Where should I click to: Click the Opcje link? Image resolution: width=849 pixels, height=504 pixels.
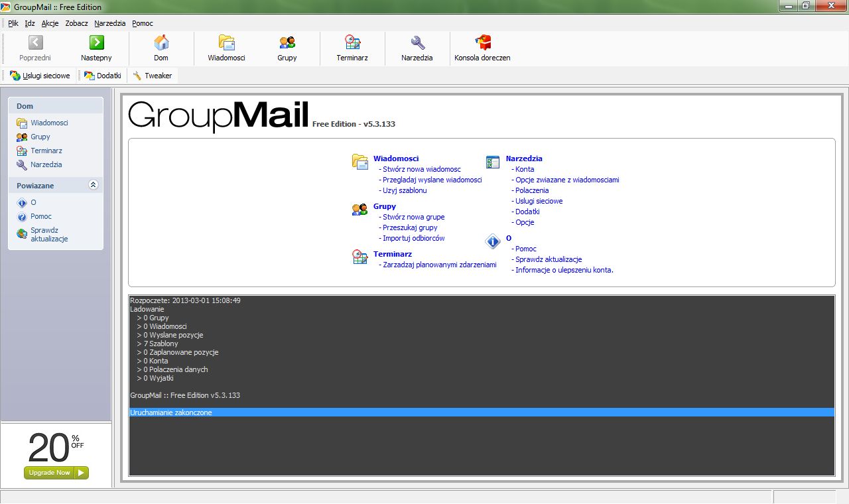tap(525, 222)
